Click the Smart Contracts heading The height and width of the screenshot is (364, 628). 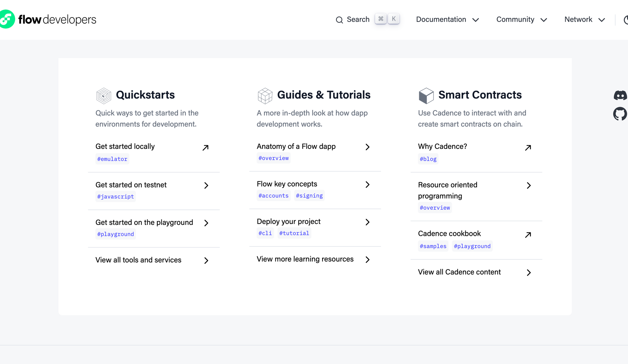[480, 95]
